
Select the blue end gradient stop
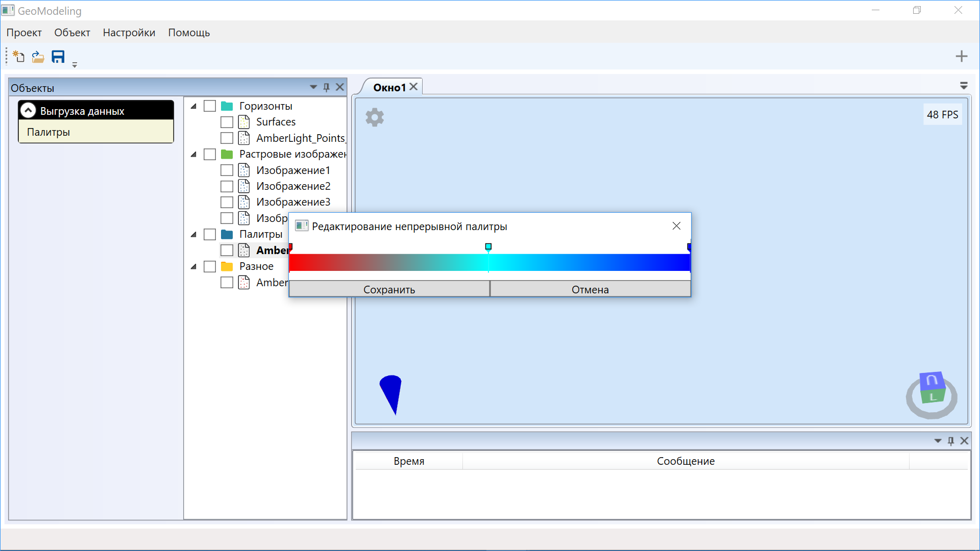[689, 247]
